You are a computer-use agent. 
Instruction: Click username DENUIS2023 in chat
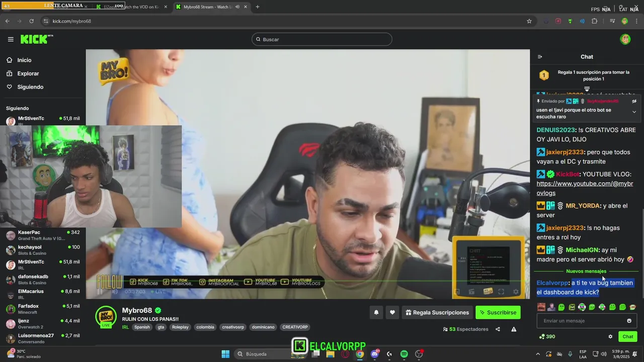[555, 130]
